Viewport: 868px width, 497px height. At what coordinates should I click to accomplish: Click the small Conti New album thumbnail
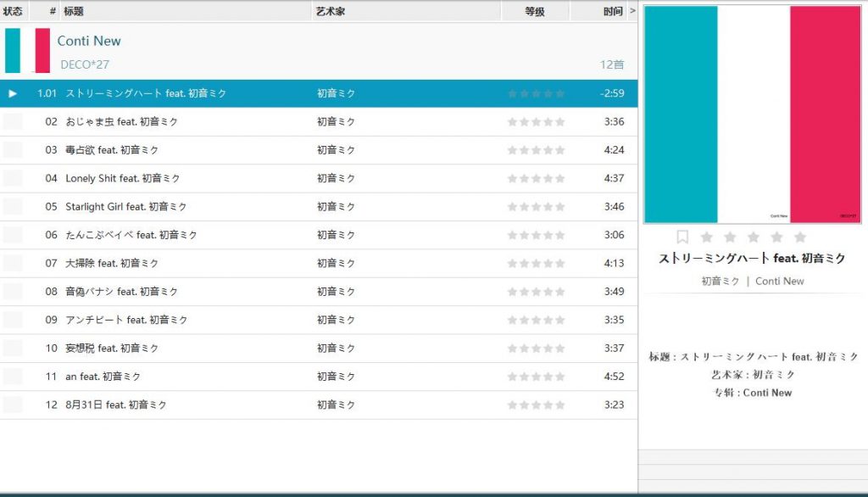click(x=27, y=50)
